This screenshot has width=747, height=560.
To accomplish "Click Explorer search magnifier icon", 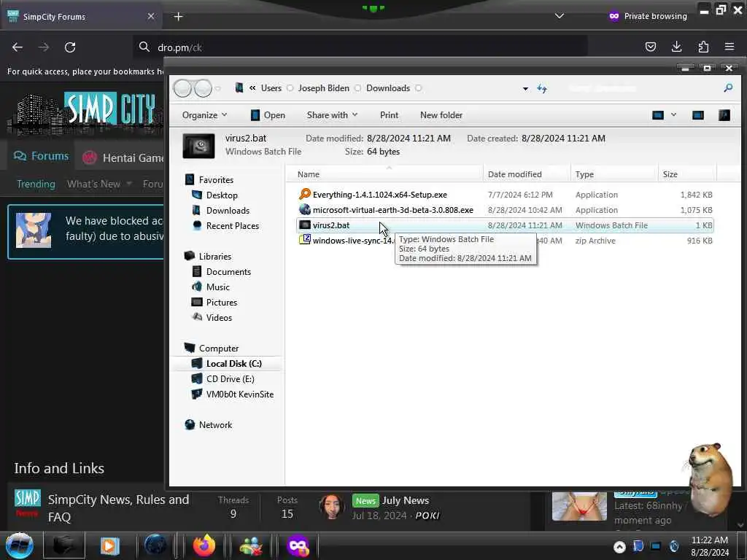I will [728, 88].
